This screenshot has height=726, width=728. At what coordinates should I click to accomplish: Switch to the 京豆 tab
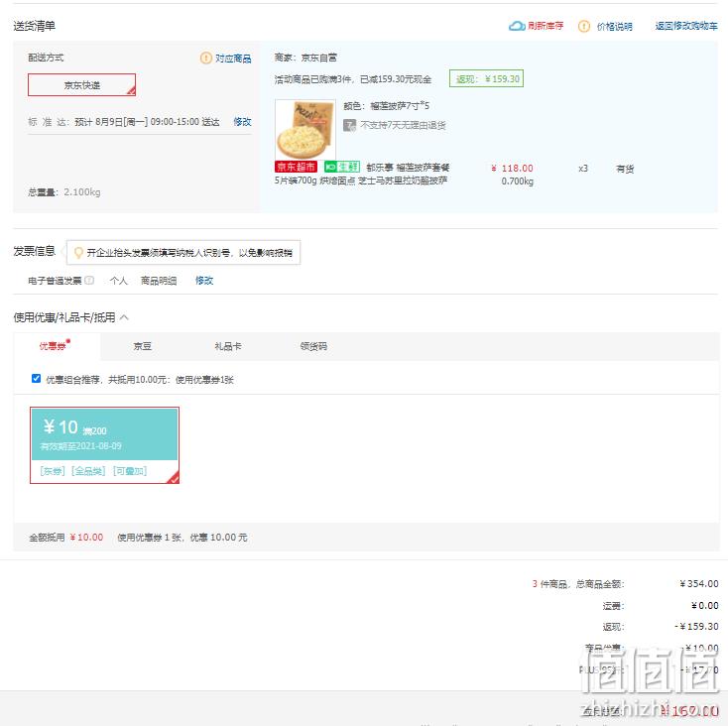142,346
